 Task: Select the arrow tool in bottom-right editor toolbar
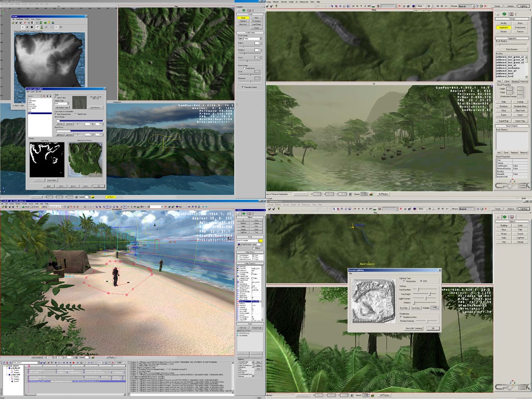tap(334, 209)
